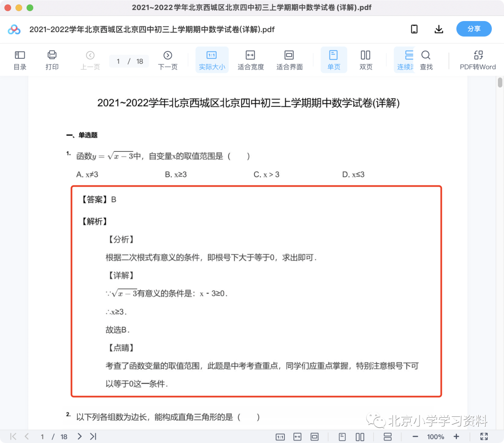Close the window with the red button
This screenshot has height=443, width=504.
pos(8,8)
